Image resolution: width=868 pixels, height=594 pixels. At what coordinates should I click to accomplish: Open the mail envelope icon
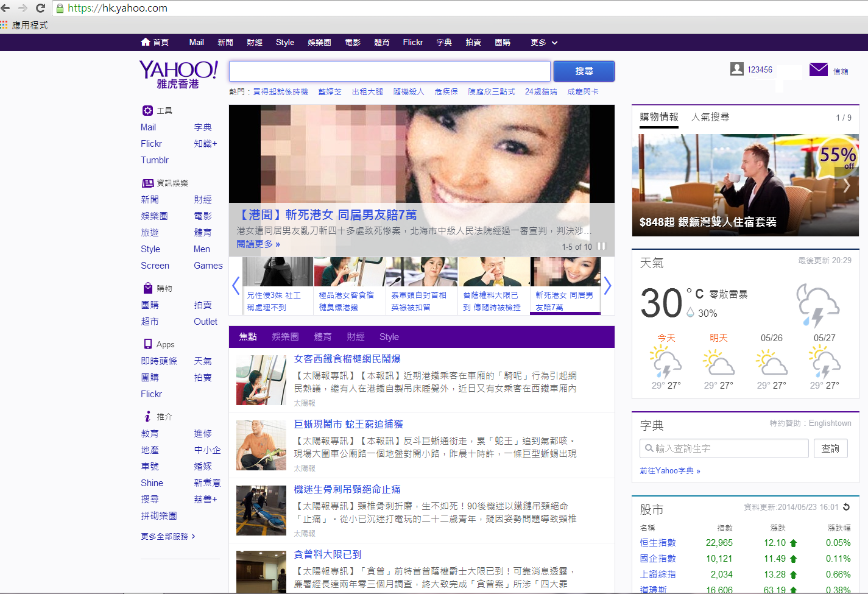click(819, 69)
